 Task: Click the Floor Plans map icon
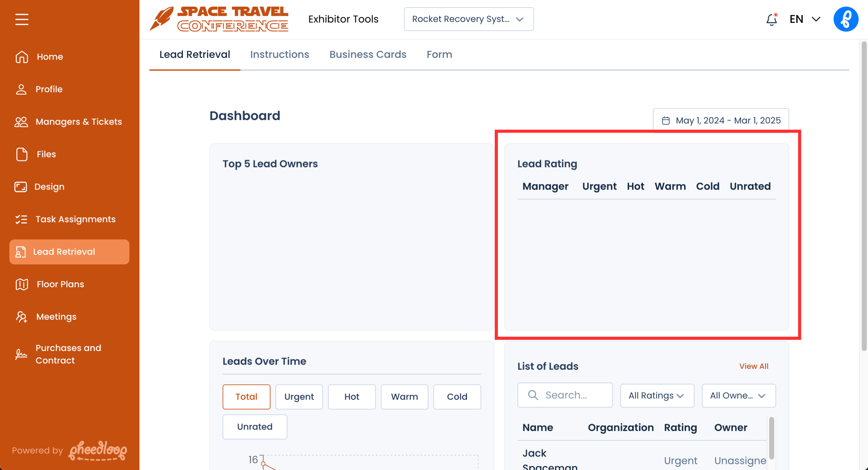[x=22, y=284]
